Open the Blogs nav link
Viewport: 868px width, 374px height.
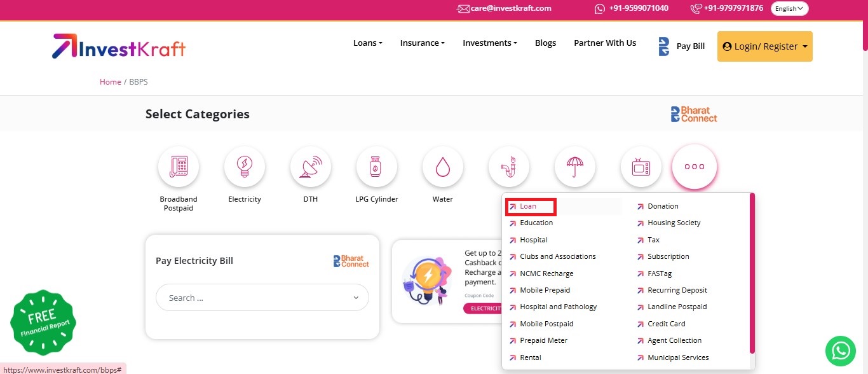click(x=545, y=43)
